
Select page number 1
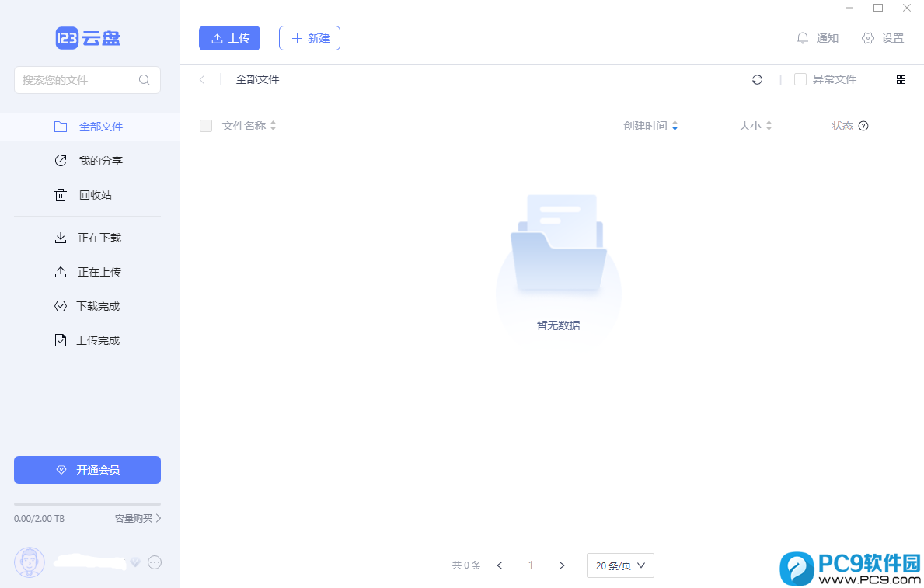531,565
